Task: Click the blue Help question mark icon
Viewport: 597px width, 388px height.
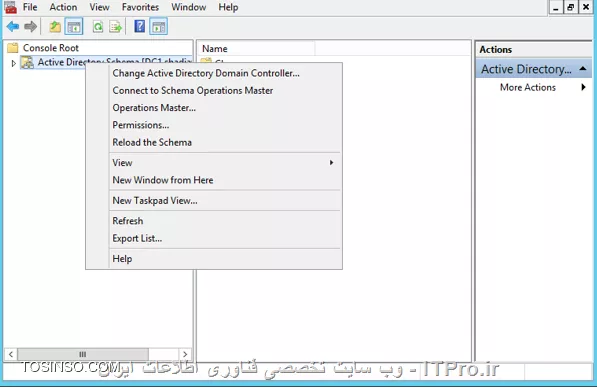Action: pyautogui.click(x=140, y=27)
